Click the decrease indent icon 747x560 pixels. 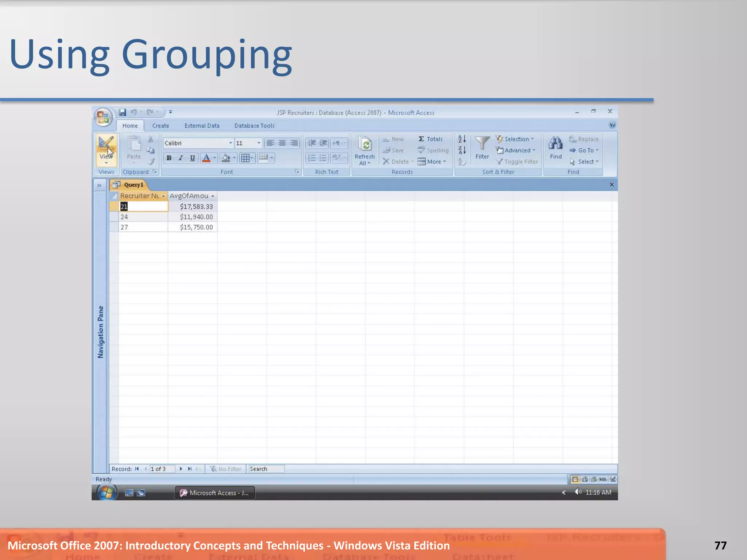coord(311,143)
